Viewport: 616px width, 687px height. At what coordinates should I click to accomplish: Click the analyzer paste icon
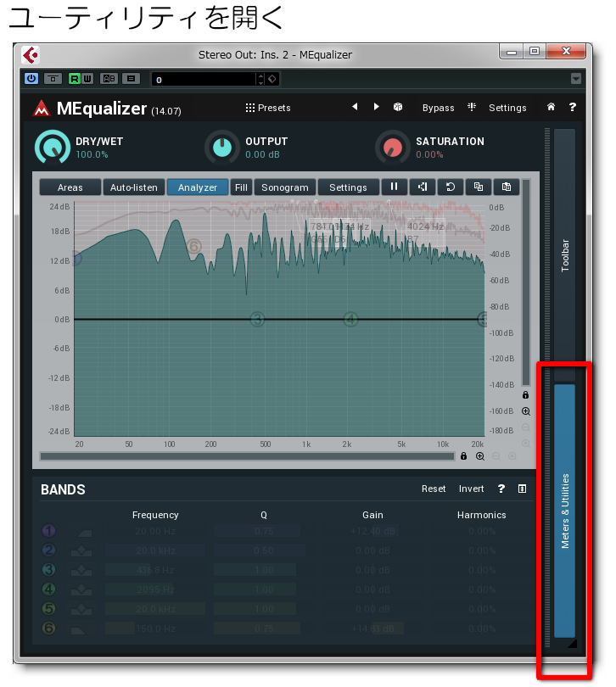507,187
